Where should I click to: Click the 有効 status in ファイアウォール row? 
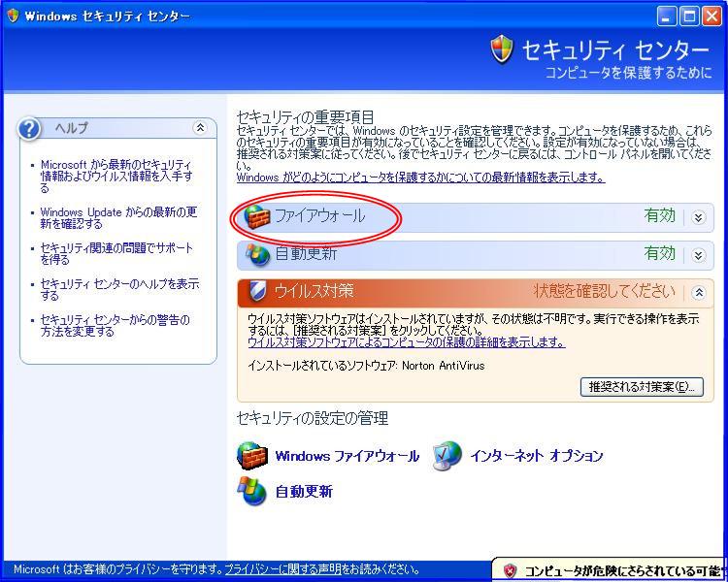(x=659, y=215)
